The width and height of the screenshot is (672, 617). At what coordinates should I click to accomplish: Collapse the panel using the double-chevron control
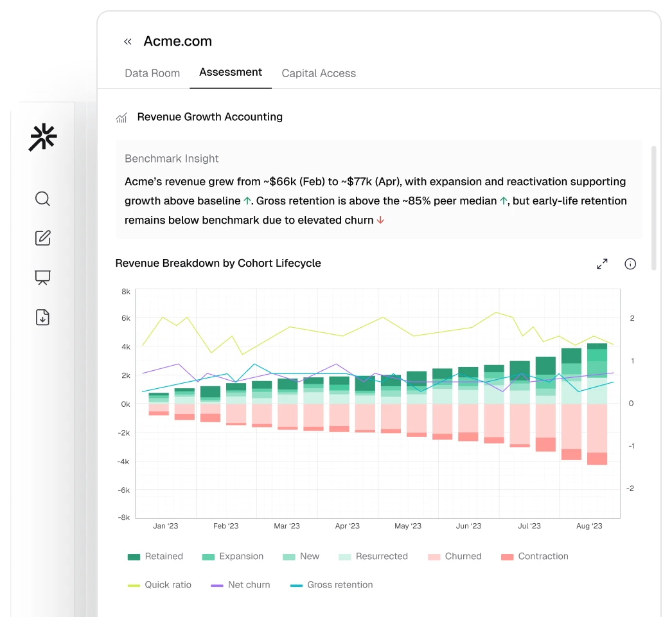127,41
